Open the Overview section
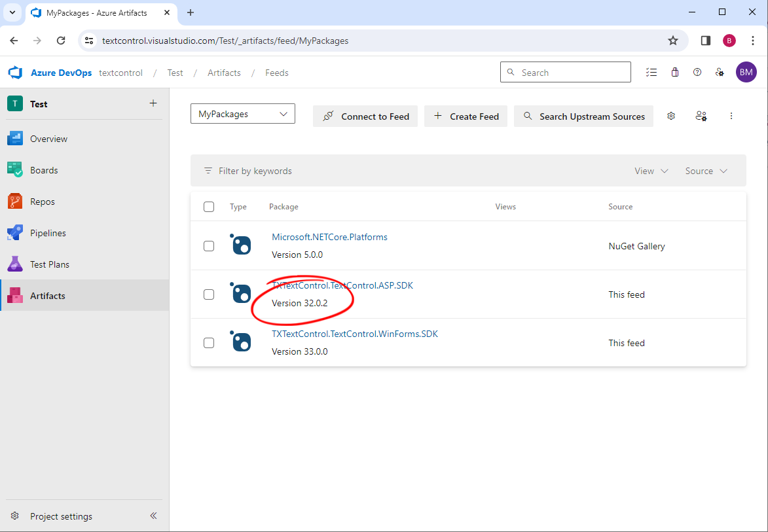Screen dimensions: 768x532 click(14, 138)
